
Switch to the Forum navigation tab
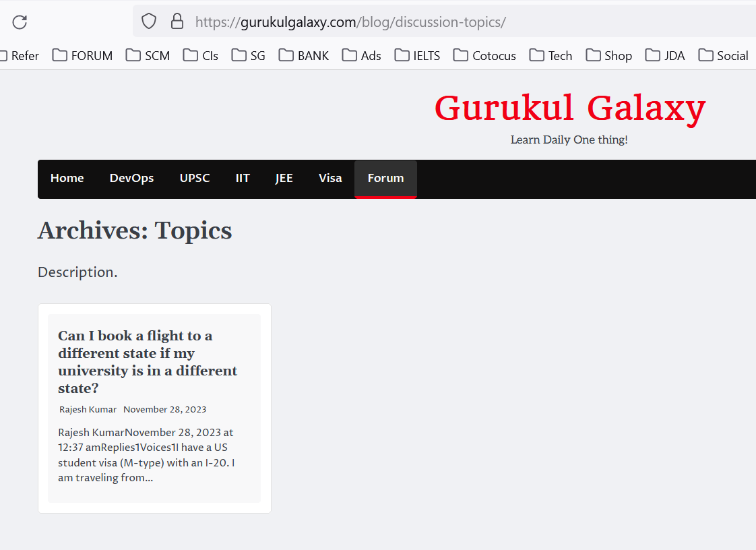(x=385, y=178)
